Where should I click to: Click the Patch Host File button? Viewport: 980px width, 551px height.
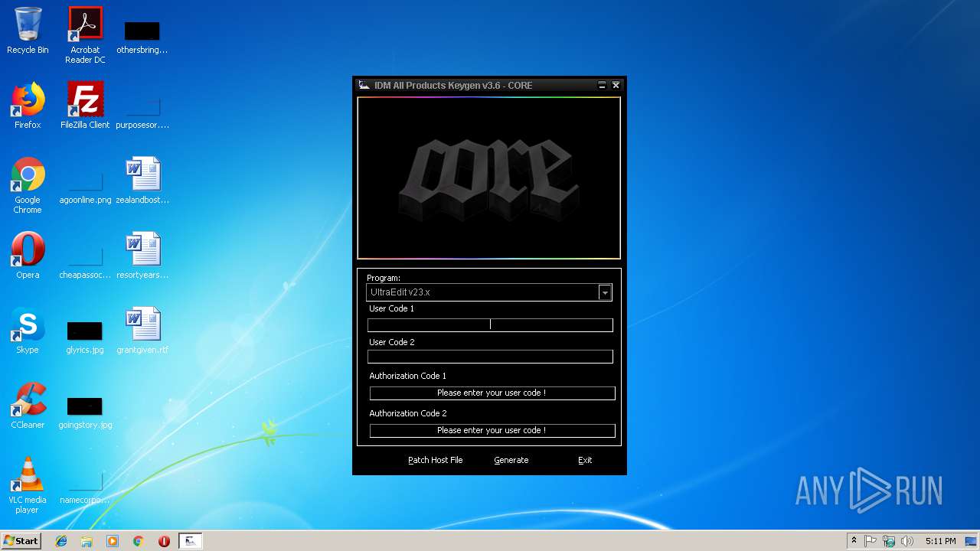click(435, 460)
